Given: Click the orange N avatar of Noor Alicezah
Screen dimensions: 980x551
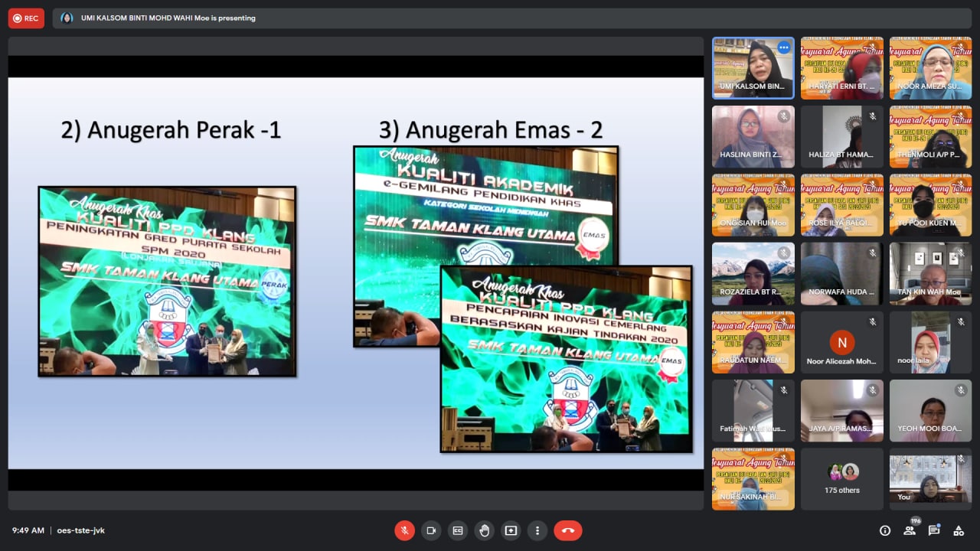Looking at the screenshot, I should pos(842,342).
